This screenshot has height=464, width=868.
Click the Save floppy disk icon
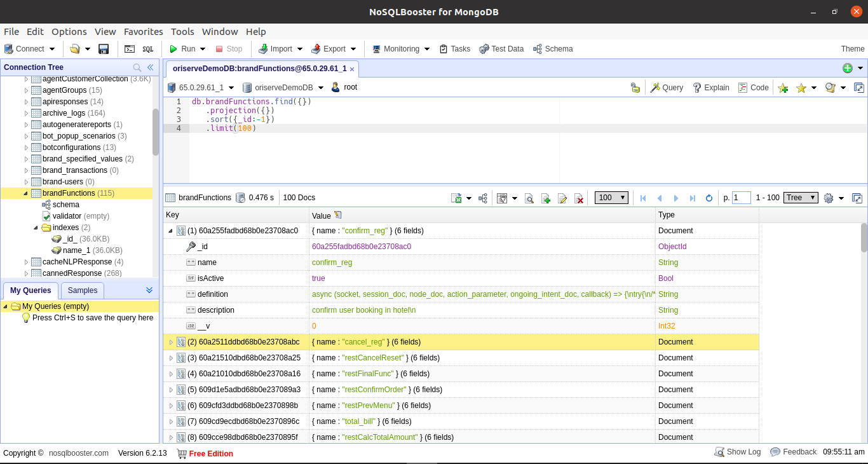(x=104, y=49)
